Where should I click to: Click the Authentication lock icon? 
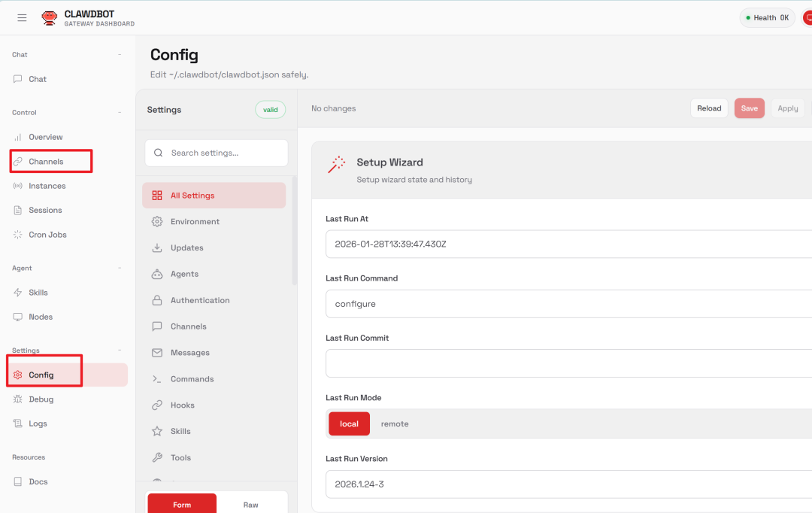coord(157,300)
